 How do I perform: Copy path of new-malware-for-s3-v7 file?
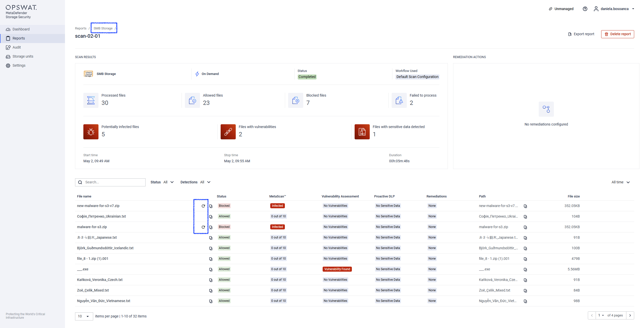point(525,206)
